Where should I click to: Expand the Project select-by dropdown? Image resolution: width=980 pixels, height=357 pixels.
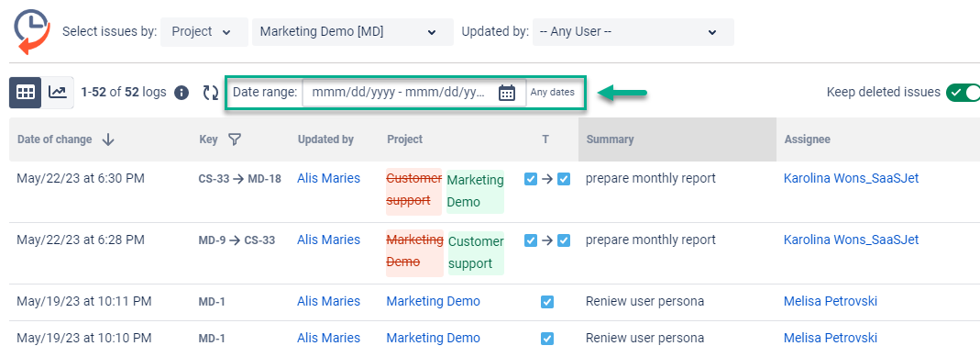pyautogui.click(x=204, y=32)
